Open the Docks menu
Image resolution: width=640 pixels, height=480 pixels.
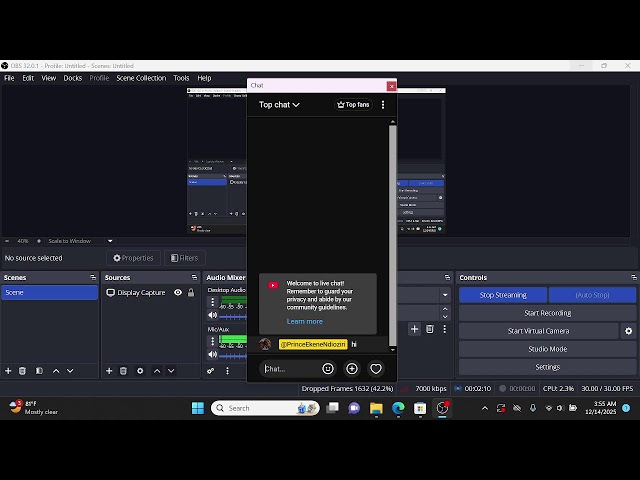[73, 78]
